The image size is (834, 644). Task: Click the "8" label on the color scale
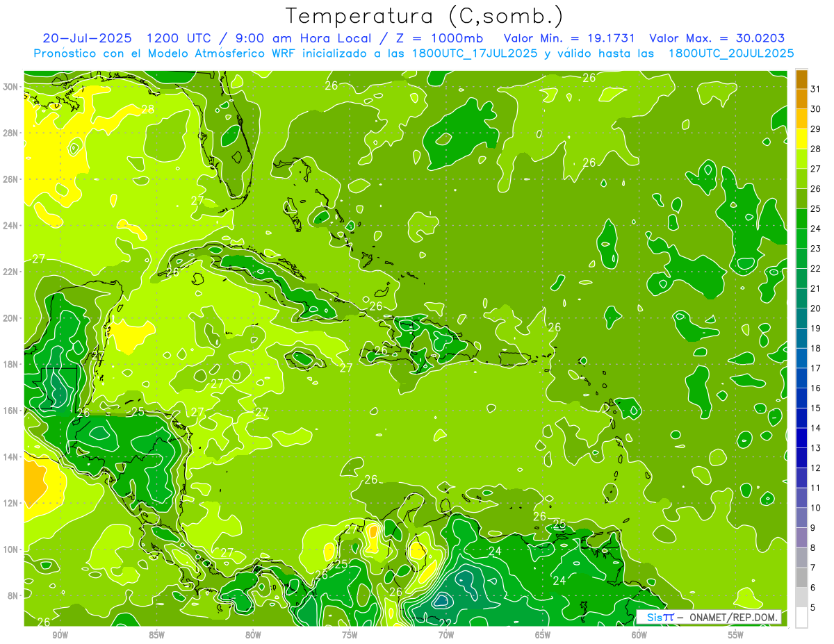click(x=813, y=548)
